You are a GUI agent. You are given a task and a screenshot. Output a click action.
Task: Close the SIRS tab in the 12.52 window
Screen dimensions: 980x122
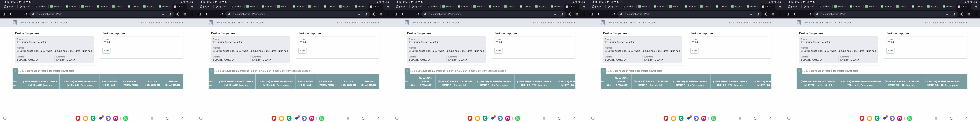point(969,6)
